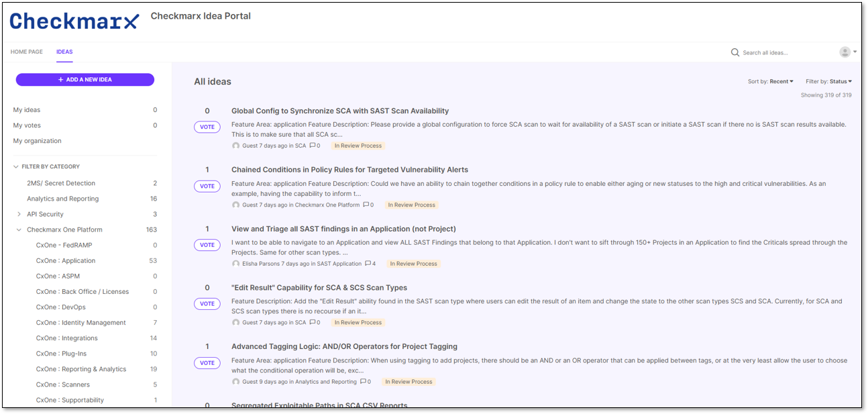
Task: Click Guest avatar on Advanced Tagging idea
Action: (236, 382)
